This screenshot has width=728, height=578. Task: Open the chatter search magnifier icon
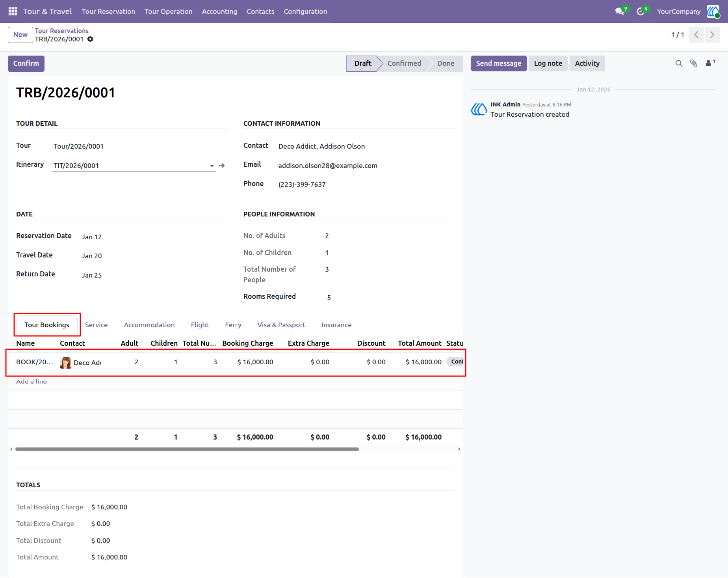pos(679,63)
